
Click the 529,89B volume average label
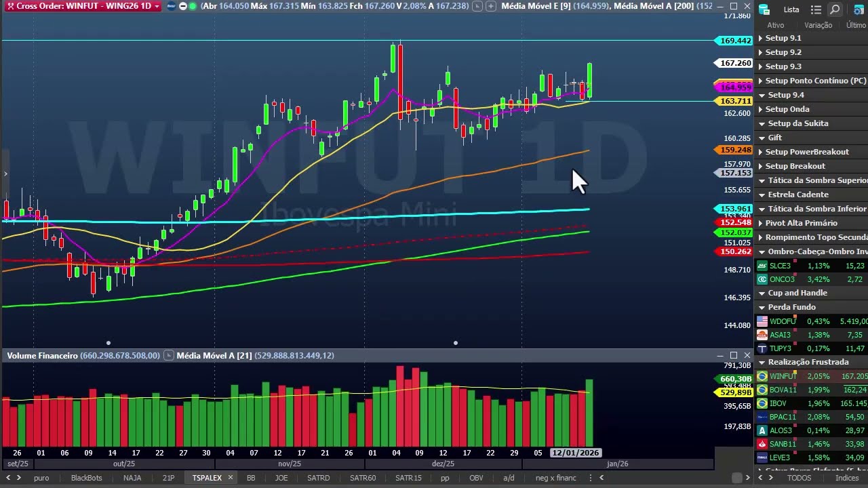coord(734,392)
